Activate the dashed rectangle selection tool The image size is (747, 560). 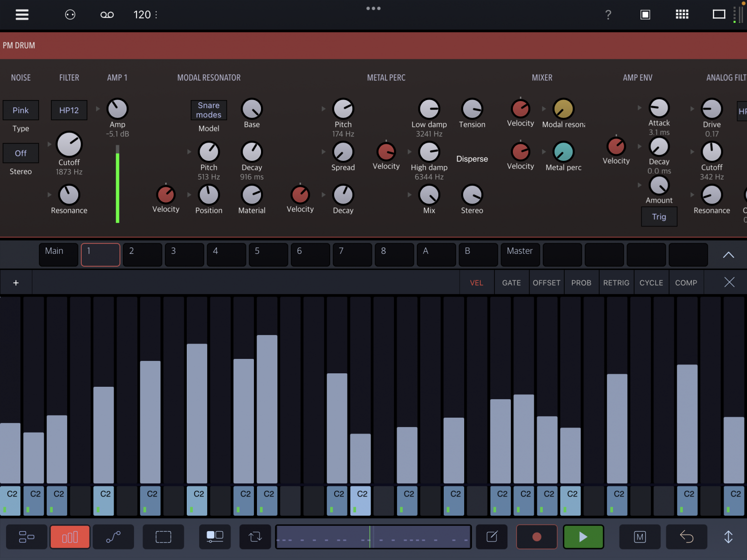(163, 537)
